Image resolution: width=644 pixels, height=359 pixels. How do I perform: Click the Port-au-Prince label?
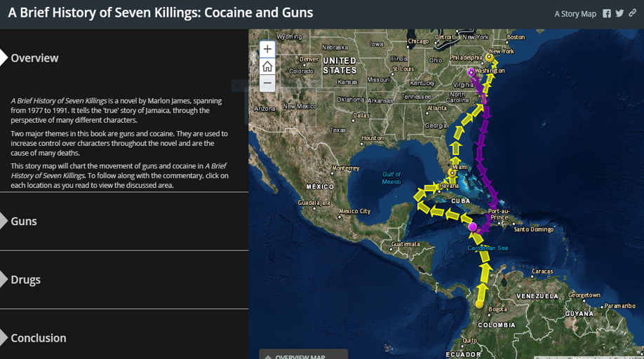click(x=499, y=214)
